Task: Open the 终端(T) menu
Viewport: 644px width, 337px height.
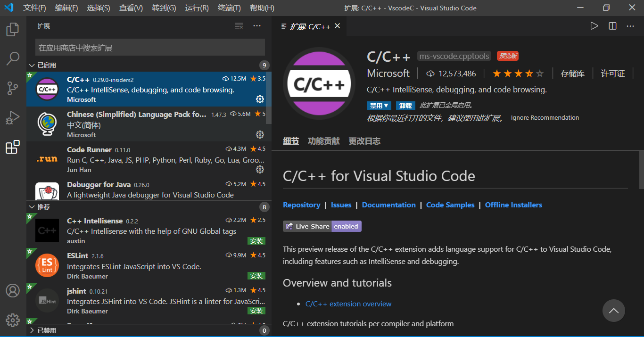Action: pyautogui.click(x=229, y=8)
